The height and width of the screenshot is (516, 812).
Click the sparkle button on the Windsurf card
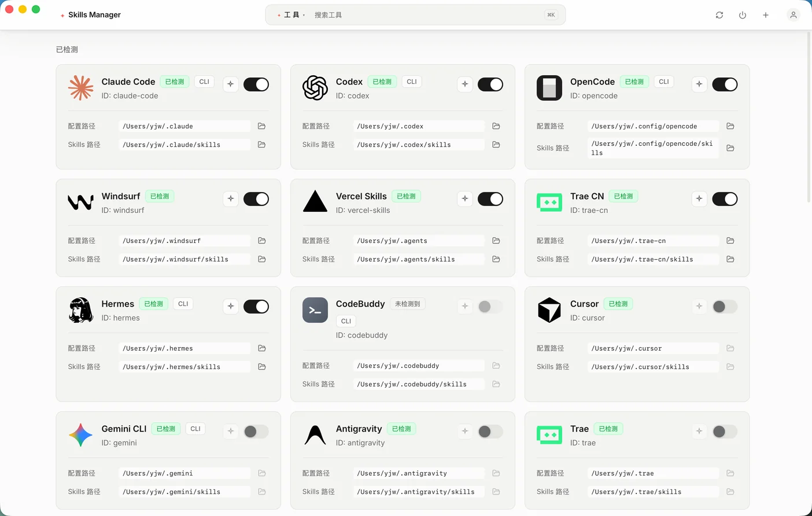[231, 199]
